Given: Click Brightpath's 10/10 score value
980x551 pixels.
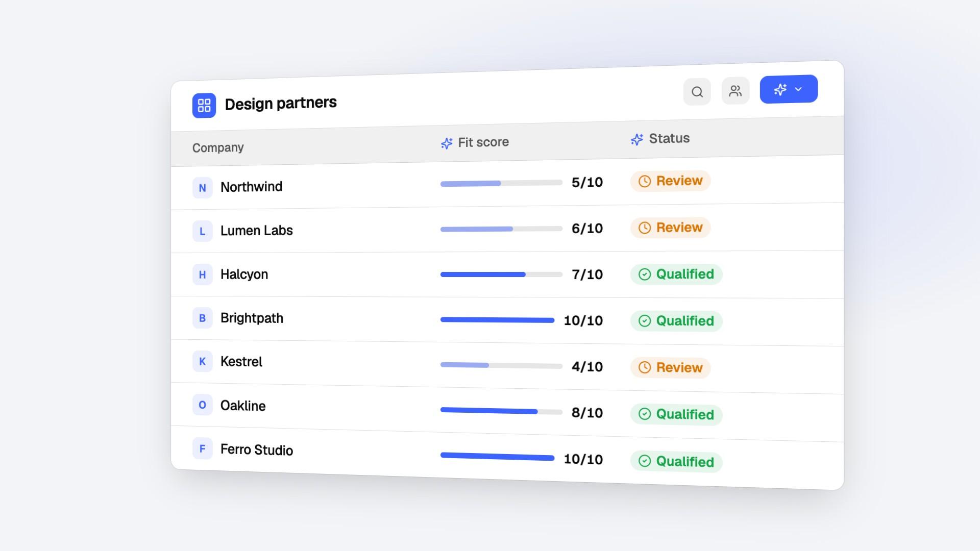Looking at the screenshot, I should (x=583, y=320).
